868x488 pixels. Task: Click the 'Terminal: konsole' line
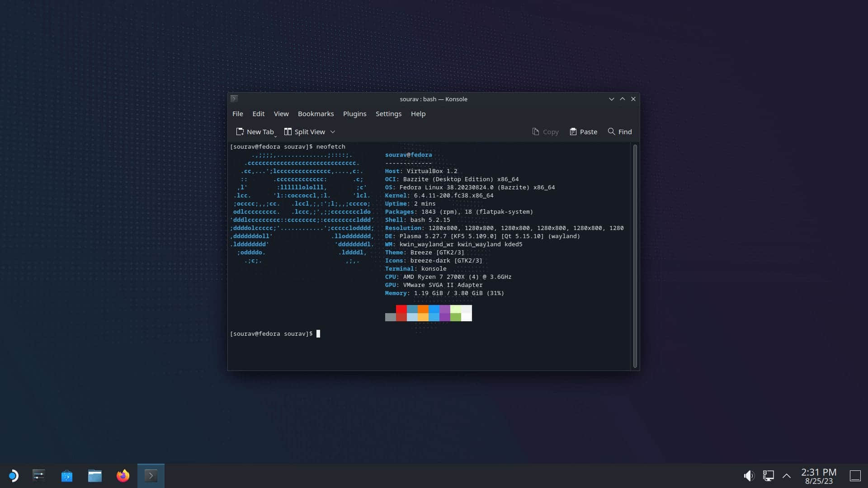(415, 269)
